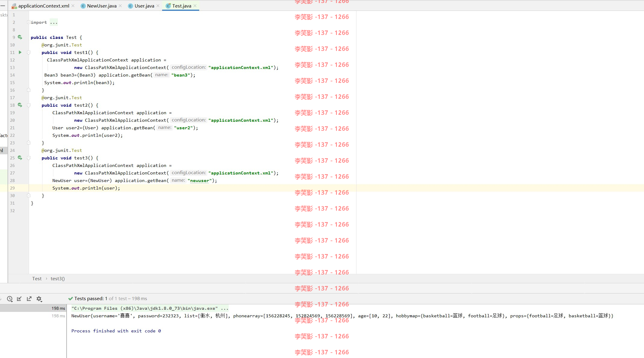Click the minimize dash icon left of tabs
Image resolution: width=644 pixels, height=358 pixels.
(3, 6)
